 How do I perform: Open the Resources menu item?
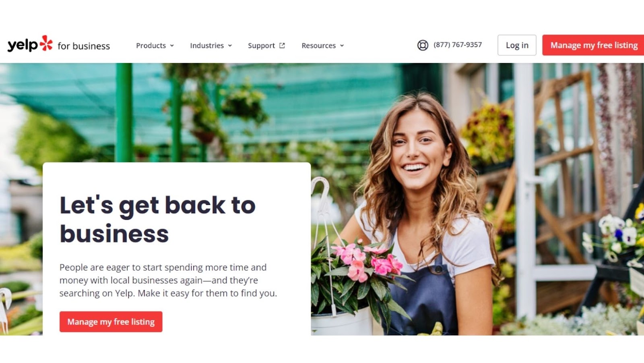[x=319, y=46]
